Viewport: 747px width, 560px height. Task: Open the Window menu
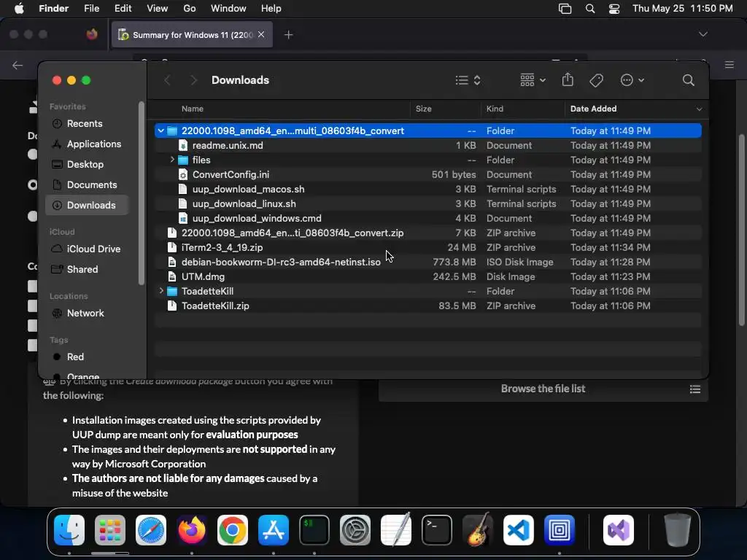[228, 9]
